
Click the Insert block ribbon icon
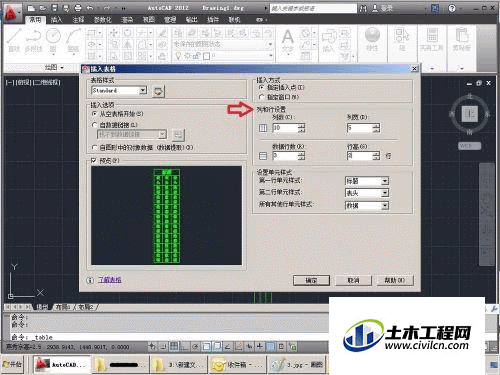pyautogui.click(x=328, y=40)
